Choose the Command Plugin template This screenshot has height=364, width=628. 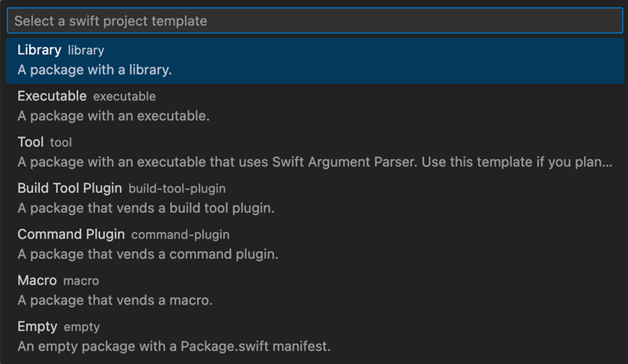pos(71,235)
